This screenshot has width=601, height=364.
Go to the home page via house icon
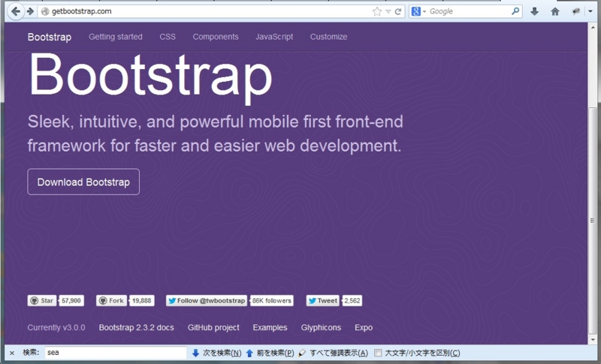pyautogui.click(x=555, y=11)
